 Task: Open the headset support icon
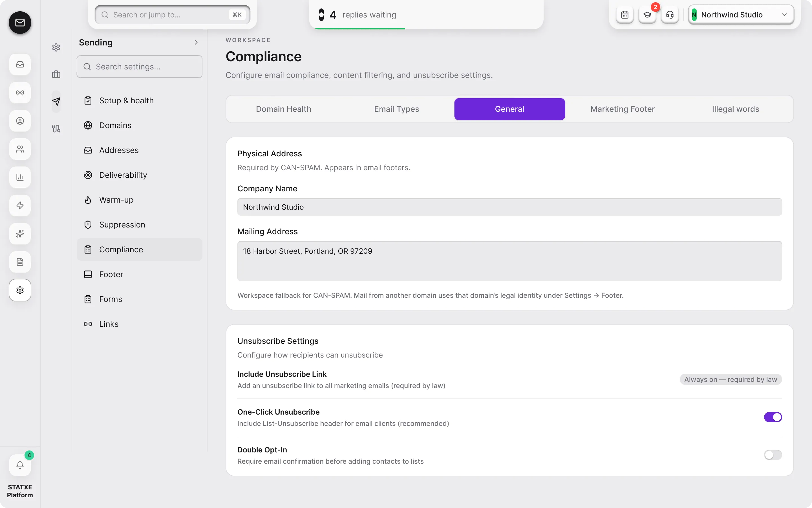pyautogui.click(x=669, y=15)
